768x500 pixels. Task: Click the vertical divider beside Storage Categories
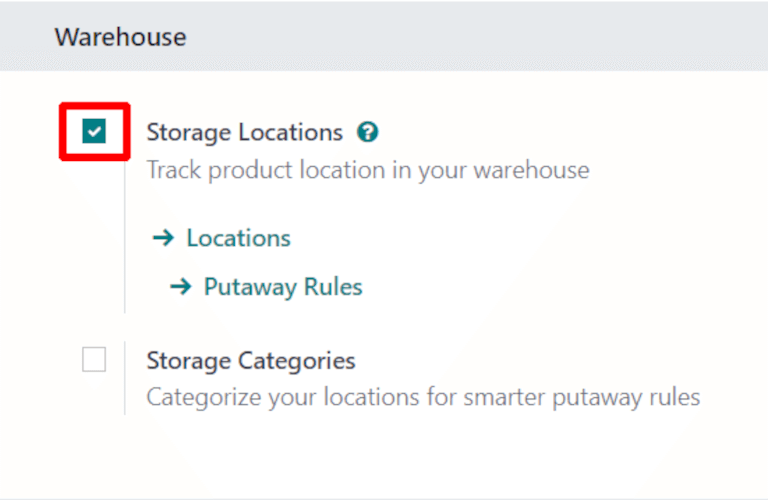[x=125, y=378]
